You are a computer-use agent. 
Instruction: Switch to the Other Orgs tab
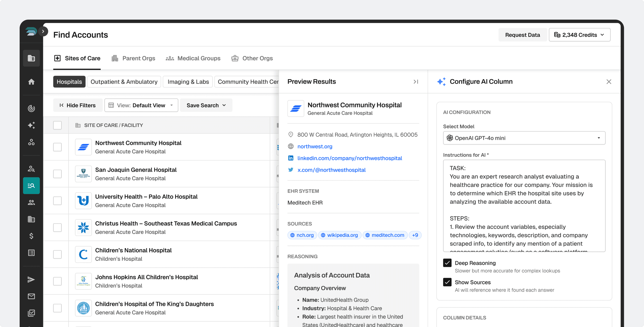pos(252,58)
